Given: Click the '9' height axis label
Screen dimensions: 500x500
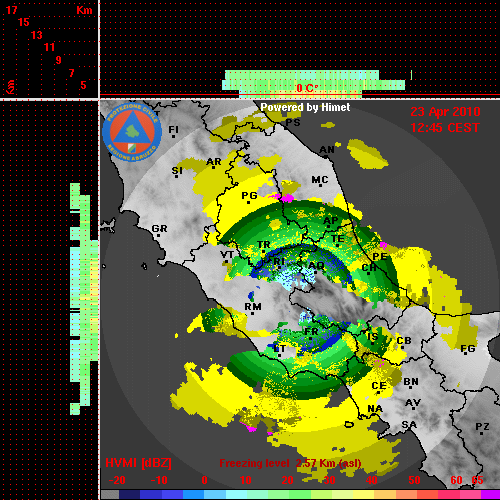Looking at the screenshot, I should [59, 60].
